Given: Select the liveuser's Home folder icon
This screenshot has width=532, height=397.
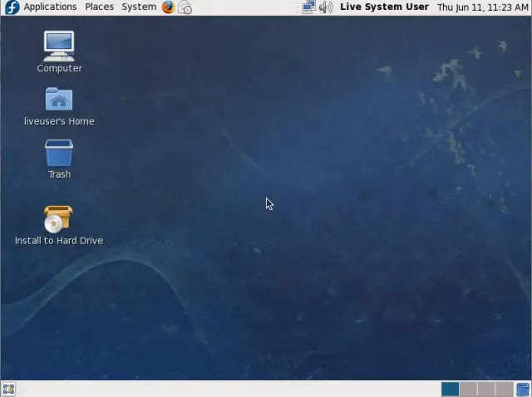Looking at the screenshot, I should [x=59, y=100].
